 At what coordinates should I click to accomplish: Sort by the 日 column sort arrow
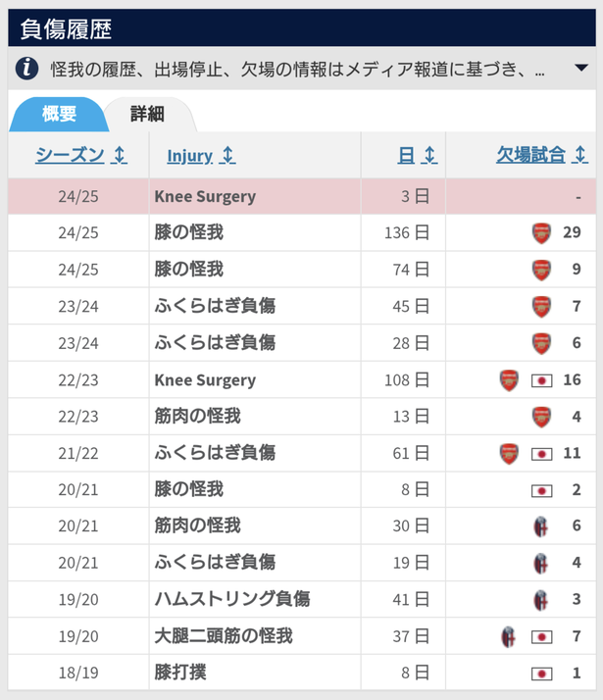[x=429, y=155]
